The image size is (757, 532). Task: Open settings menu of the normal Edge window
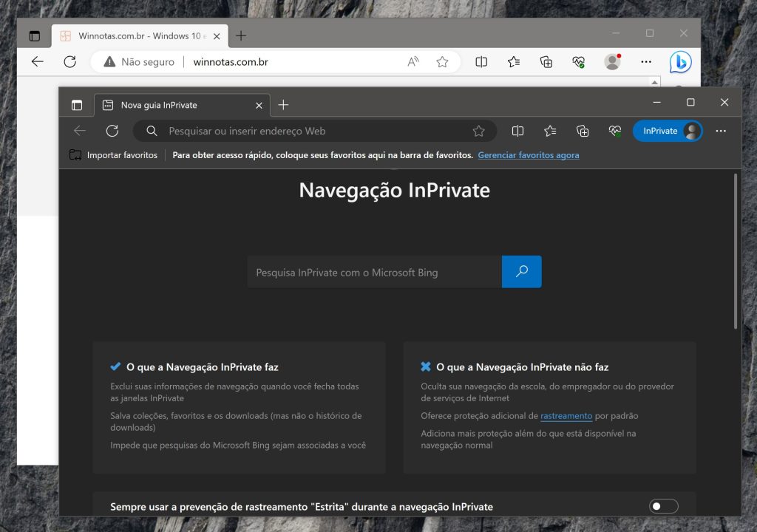(645, 61)
